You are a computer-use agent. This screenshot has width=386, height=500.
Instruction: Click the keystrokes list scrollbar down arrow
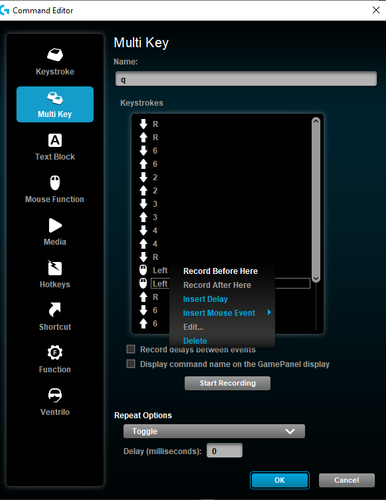[316, 278]
